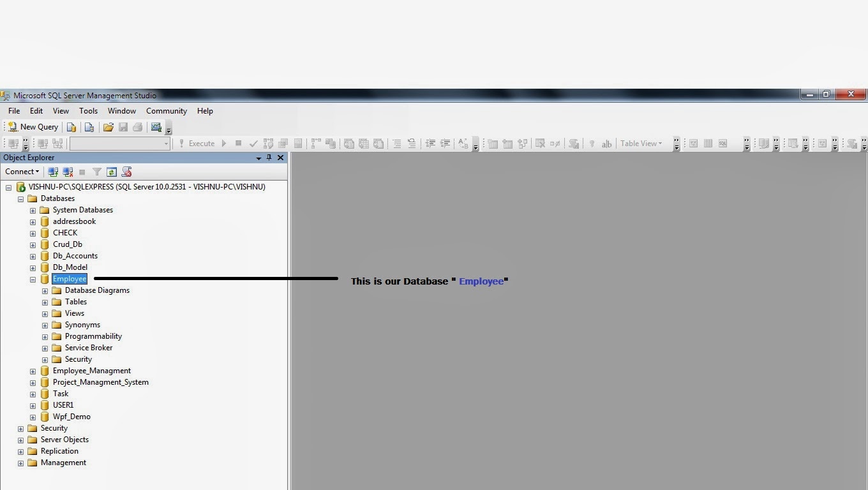Expand the Programmability folder
This screenshot has height=490, width=868.
pos(45,337)
